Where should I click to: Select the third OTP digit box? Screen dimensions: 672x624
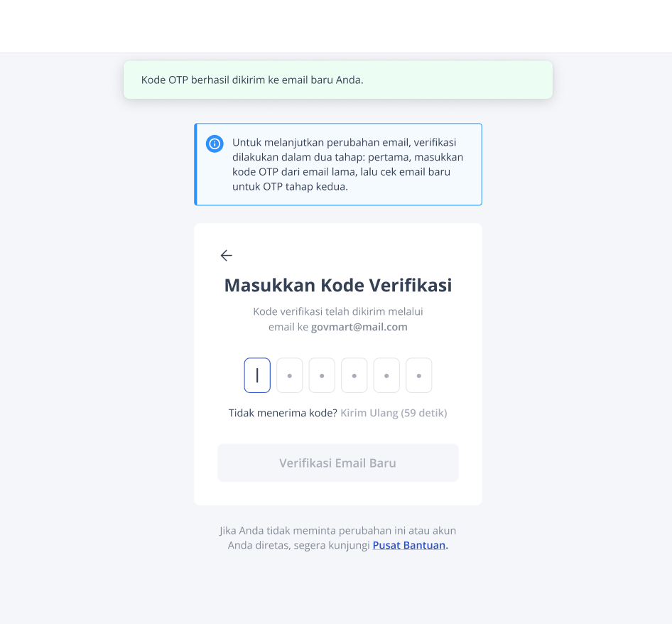pos(322,375)
